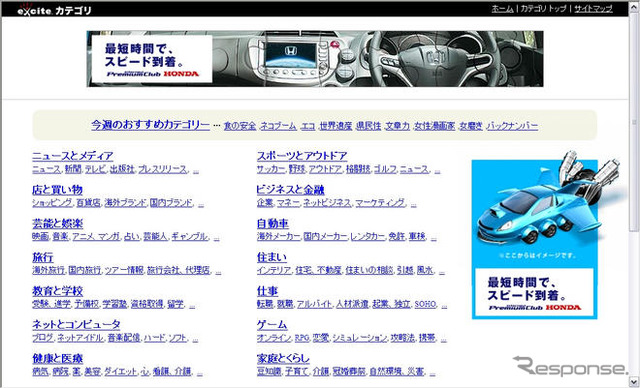This screenshot has width=640, height=388.
Task: Click the excite カテゴリ logo
Action: coord(54,9)
